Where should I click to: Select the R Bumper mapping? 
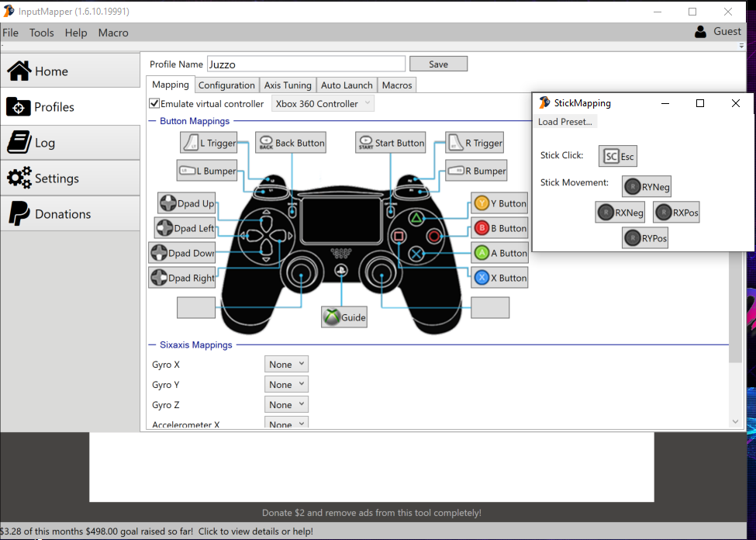pyautogui.click(x=476, y=171)
